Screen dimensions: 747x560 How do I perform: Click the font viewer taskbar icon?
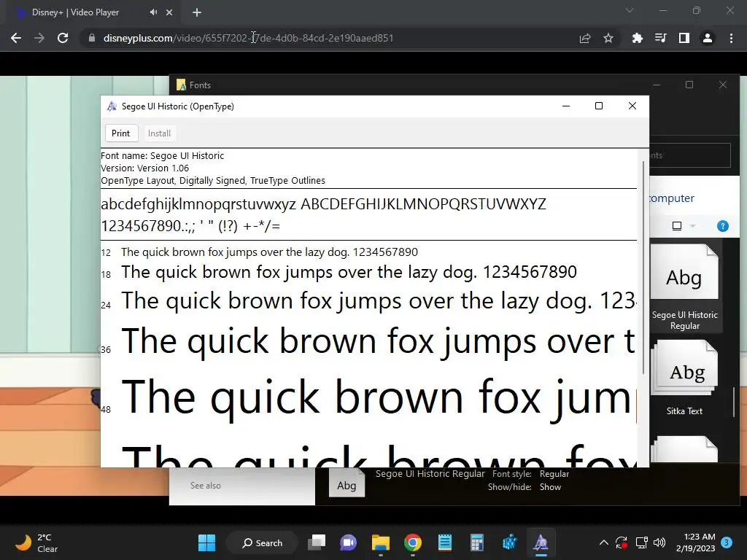point(541,542)
